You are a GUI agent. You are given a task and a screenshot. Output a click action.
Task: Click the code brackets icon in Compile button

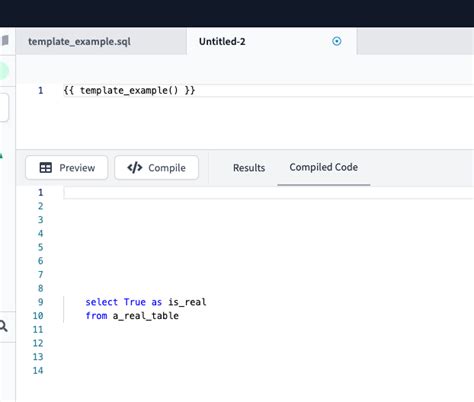point(135,168)
